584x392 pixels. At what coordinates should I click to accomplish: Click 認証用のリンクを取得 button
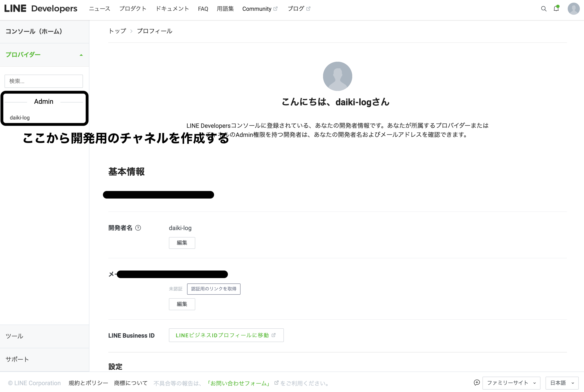(x=214, y=289)
